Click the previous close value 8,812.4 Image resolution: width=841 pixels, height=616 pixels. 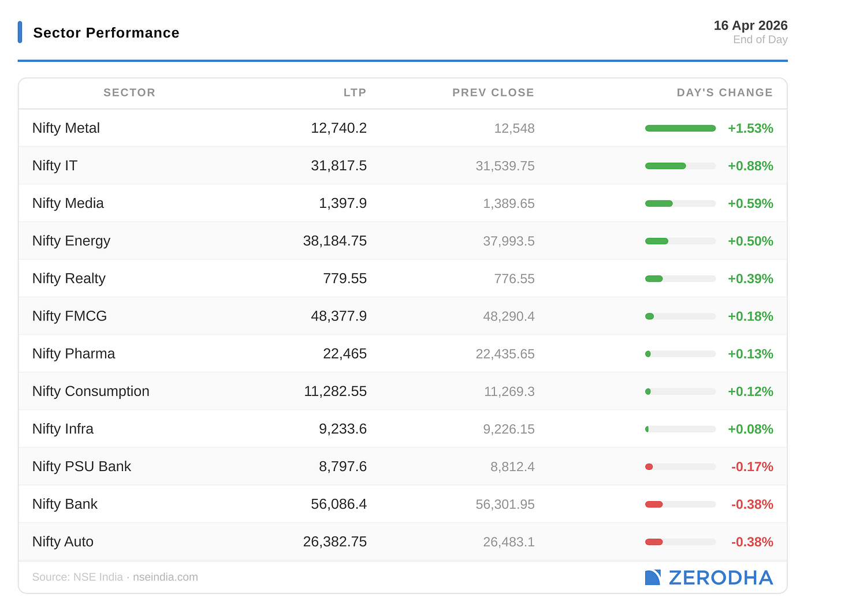click(512, 466)
